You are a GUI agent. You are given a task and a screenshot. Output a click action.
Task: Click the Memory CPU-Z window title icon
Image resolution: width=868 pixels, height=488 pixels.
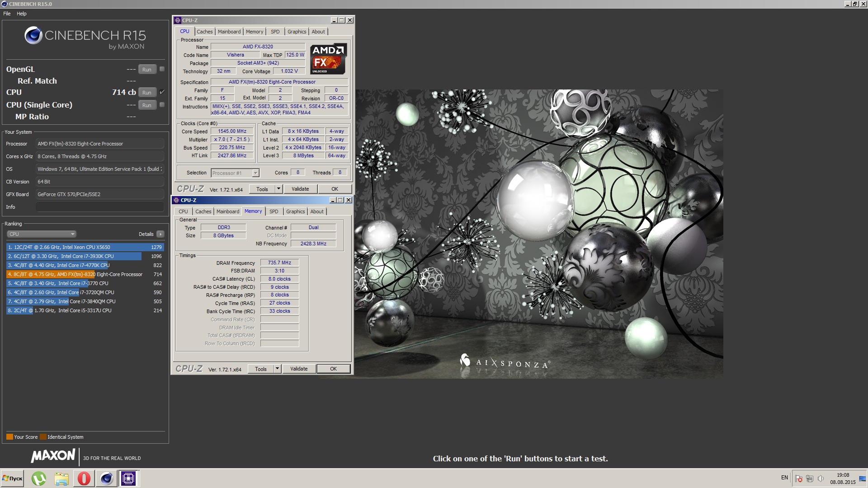[x=176, y=200]
